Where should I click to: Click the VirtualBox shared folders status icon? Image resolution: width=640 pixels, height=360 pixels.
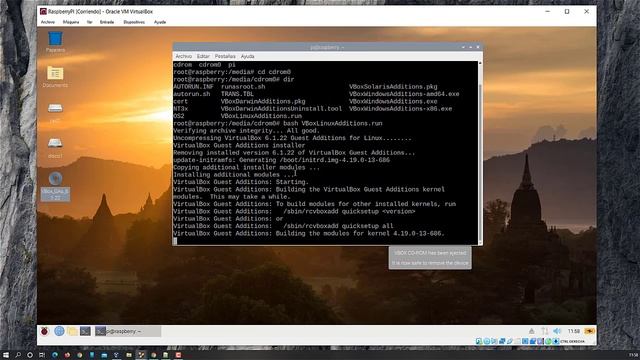[517, 341]
